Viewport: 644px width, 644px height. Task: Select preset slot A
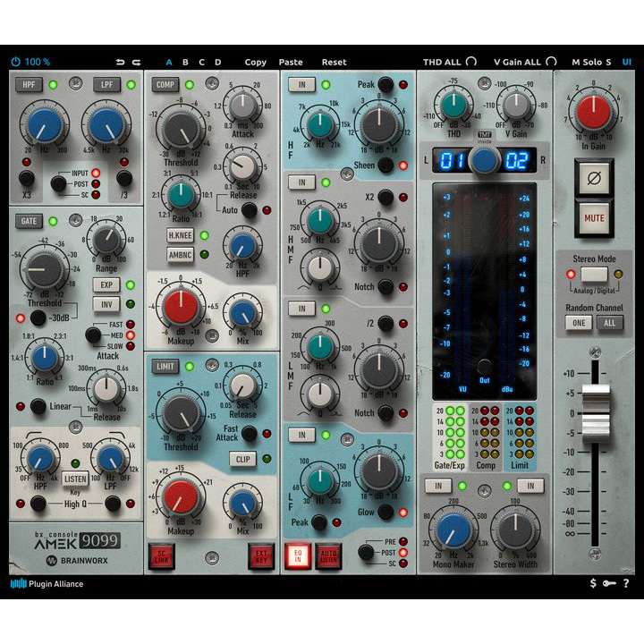[169, 62]
